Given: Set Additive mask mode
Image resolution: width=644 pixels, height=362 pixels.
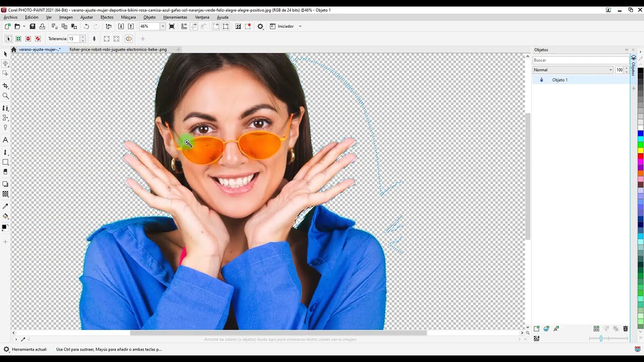Looking at the screenshot, I should click(18, 39).
